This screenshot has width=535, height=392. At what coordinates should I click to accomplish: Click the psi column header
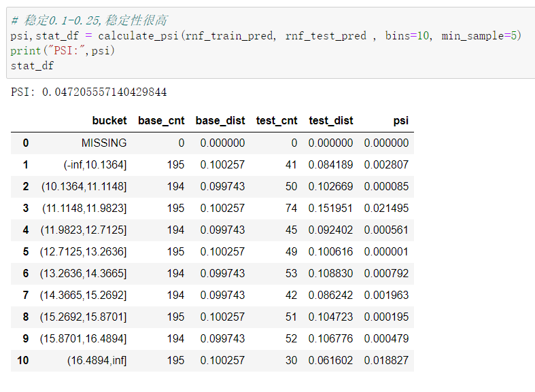(400, 121)
